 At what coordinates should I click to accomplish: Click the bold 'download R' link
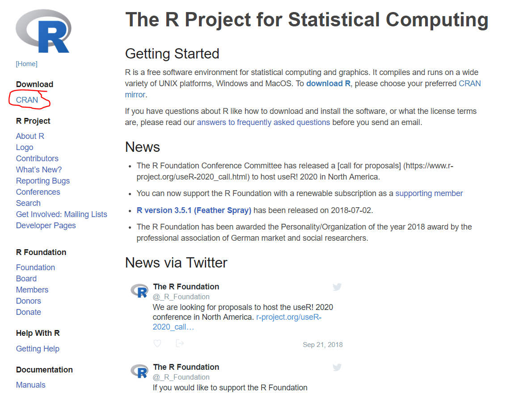pos(328,84)
